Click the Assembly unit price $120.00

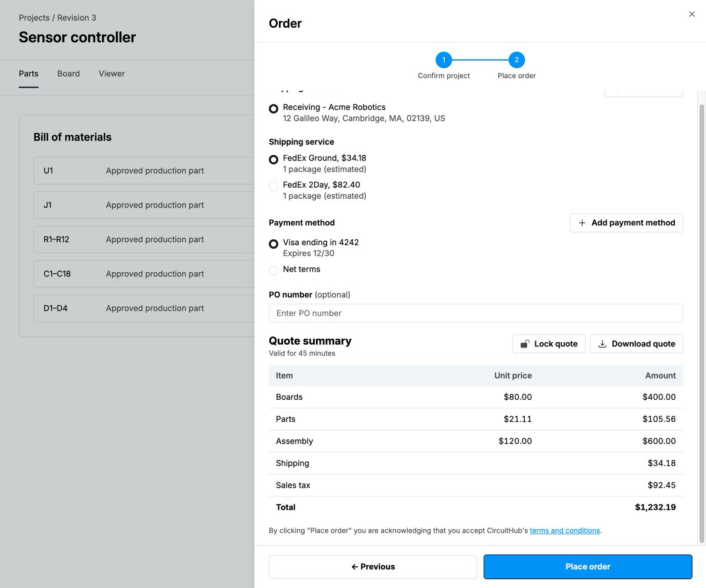515,441
